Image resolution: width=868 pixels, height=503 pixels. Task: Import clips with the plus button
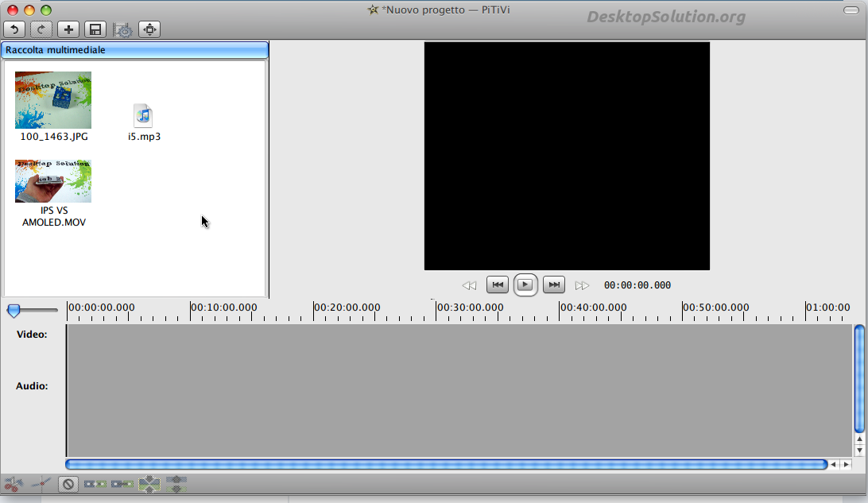coord(68,29)
